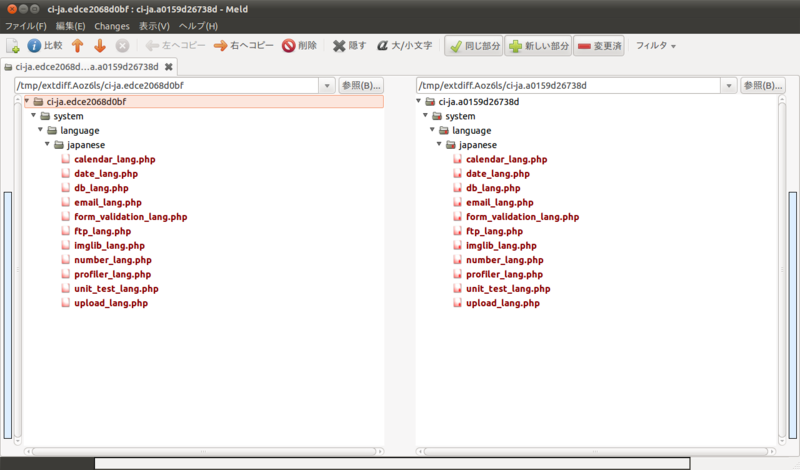
Task: Select date_lang.php in left pane
Action: (x=106, y=174)
